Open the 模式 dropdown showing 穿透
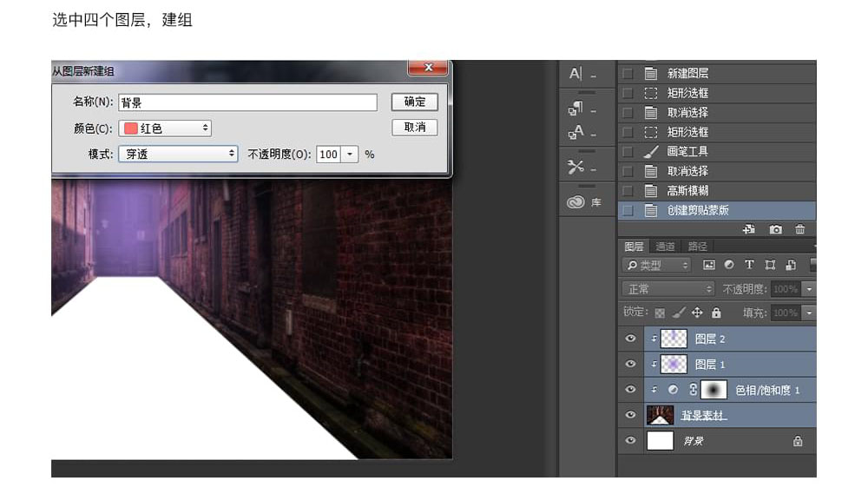Viewport: 868px width, 494px height. coord(178,154)
